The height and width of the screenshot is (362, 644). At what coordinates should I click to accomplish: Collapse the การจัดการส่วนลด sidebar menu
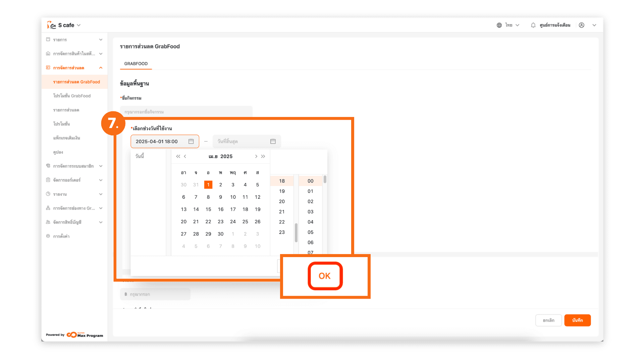[101, 68]
